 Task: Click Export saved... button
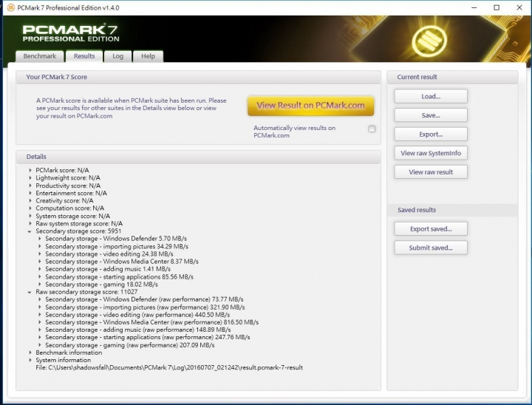(431, 229)
